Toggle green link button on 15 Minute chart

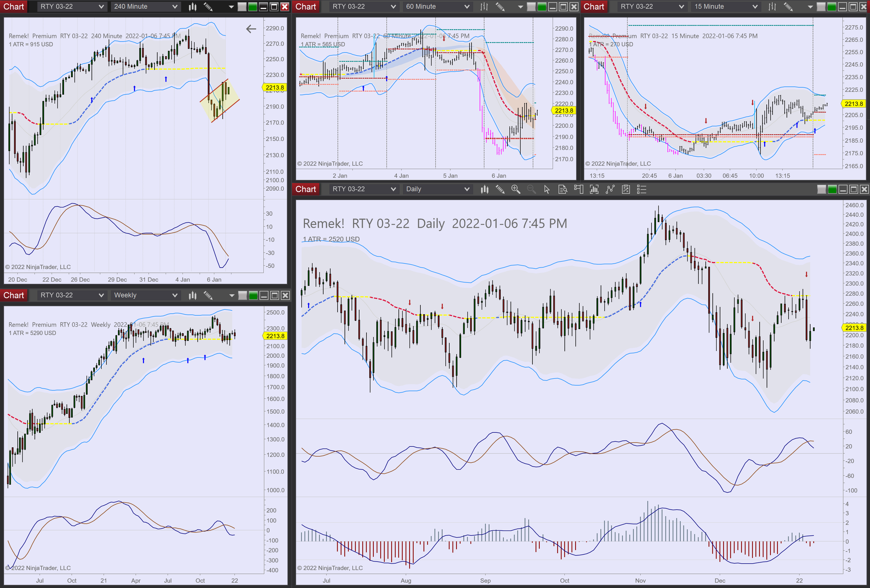(x=831, y=6)
